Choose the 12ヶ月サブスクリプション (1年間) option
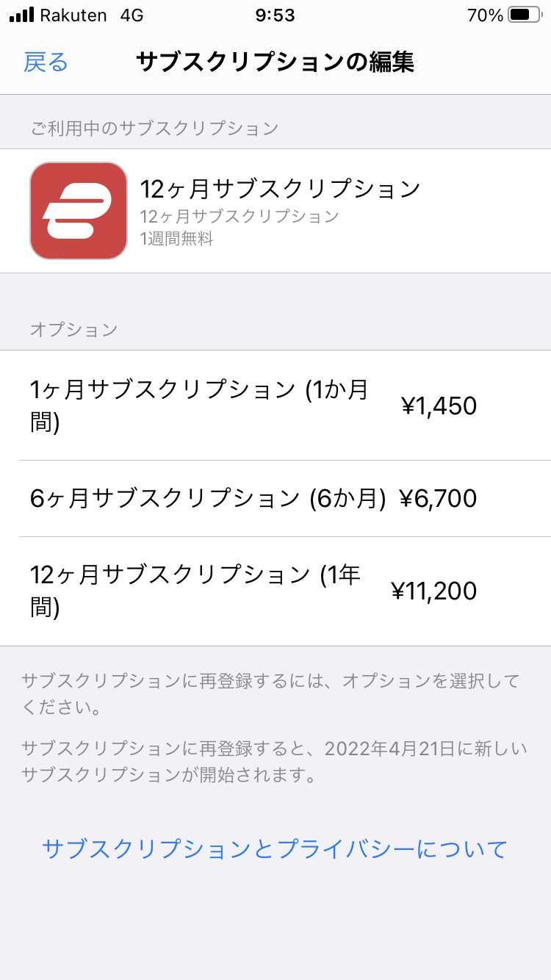This screenshot has width=551, height=980. point(195,591)
